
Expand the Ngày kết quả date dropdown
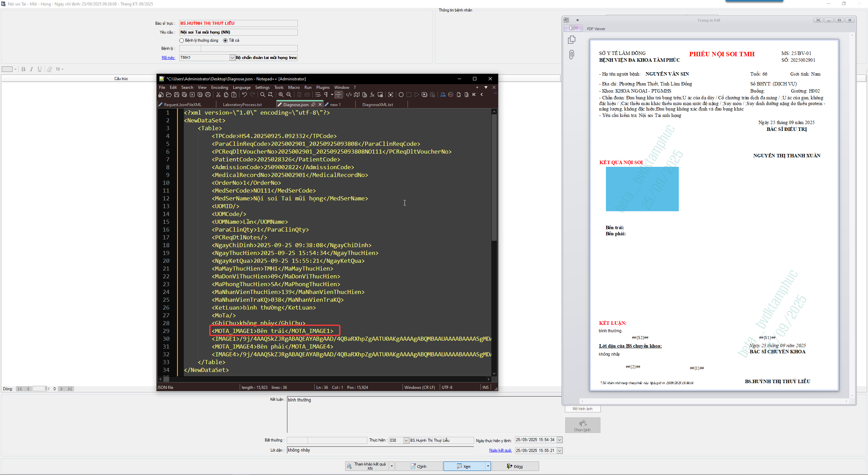tap(560, 451)
